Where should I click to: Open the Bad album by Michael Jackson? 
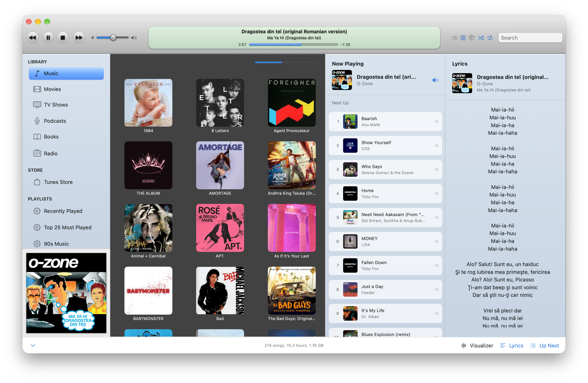(220, 290)
